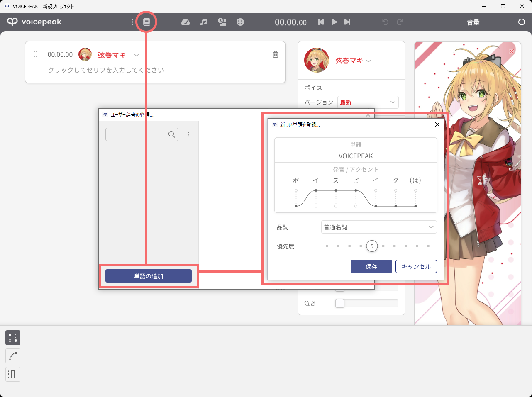This screenshot has height=397, width=532.
Task: Click the voicepeak logo
Action: (x=34, y=22)
